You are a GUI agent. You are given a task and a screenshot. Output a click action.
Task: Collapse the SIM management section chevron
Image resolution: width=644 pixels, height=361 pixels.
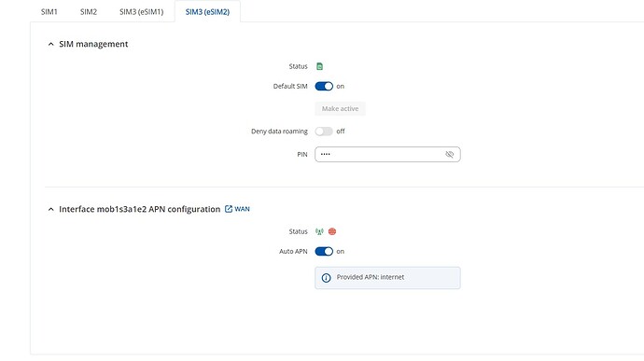pos(51,44)
